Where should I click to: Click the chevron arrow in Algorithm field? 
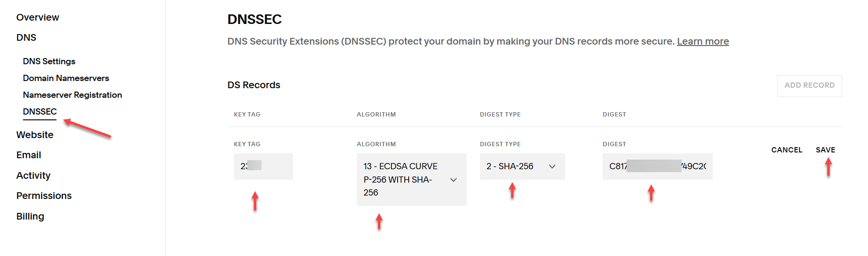453,180
